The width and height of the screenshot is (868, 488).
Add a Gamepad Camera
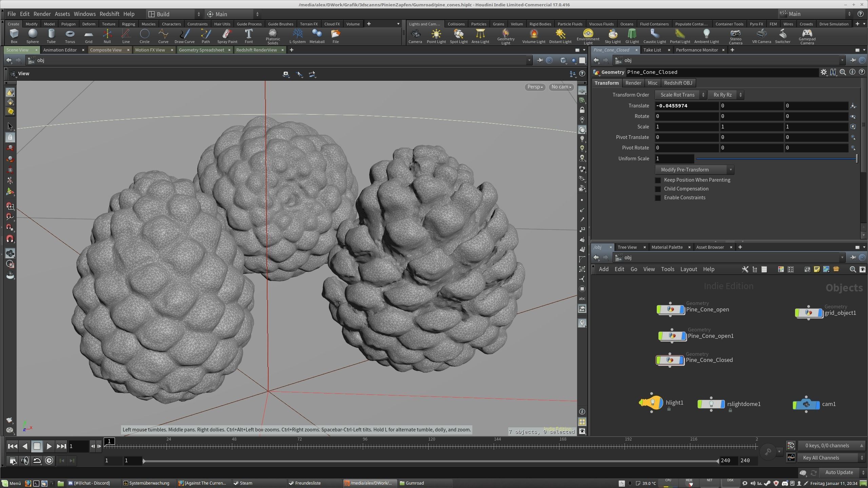807,37
